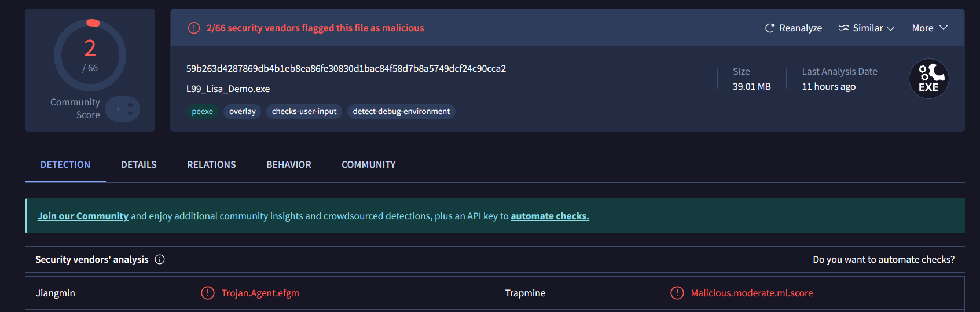Click the warning icon next to Malicious.moderate.ml.score
980x312 pixels.
pyautogui.click(x=677, y=293)
